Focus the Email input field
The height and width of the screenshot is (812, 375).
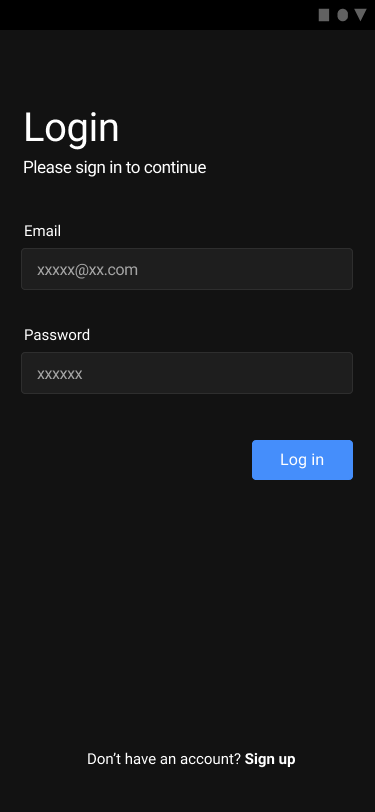tap(187, 269)
